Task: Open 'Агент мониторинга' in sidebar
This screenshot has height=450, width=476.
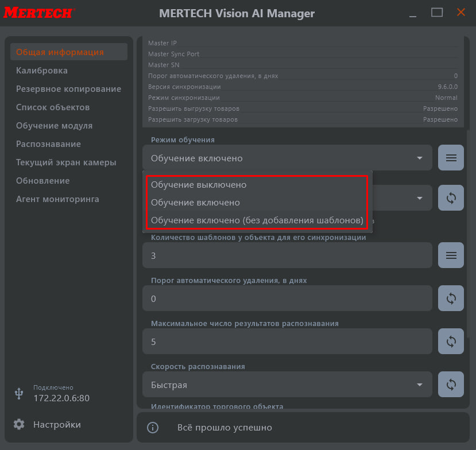Action: [57, 199]
